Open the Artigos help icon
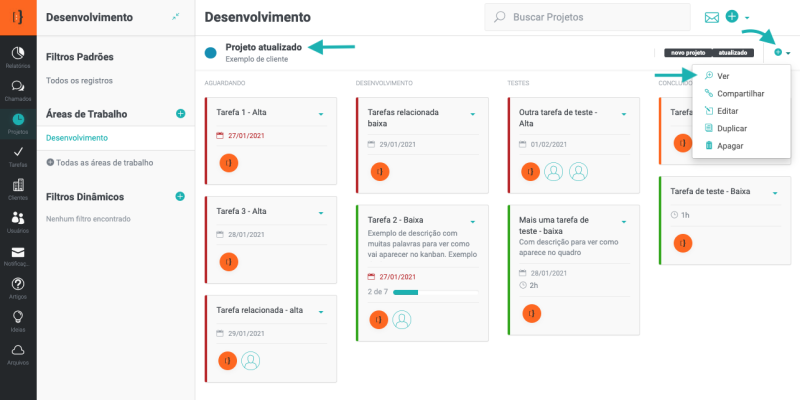This screenshot has width=800, height=400. click(18, 287)
